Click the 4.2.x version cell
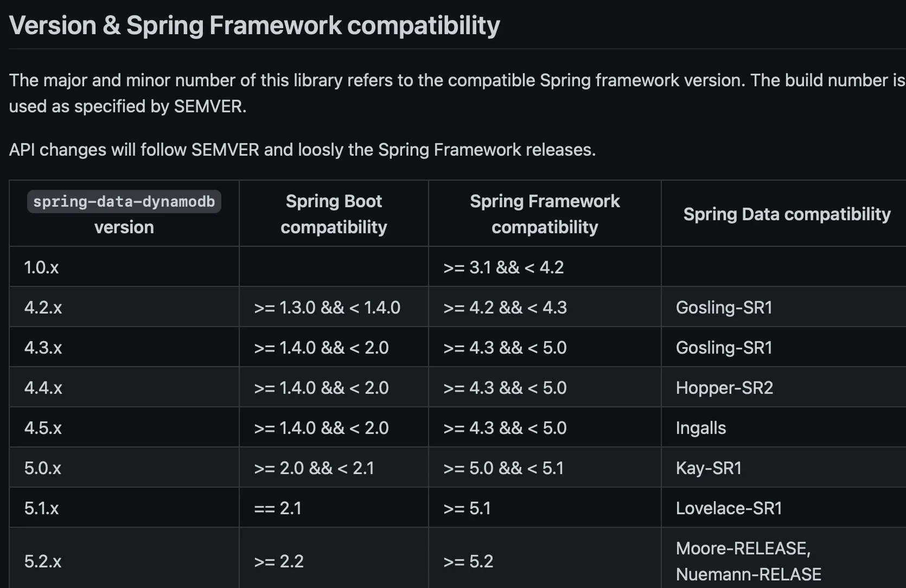906x588 pixels. [x=43, y=307]
